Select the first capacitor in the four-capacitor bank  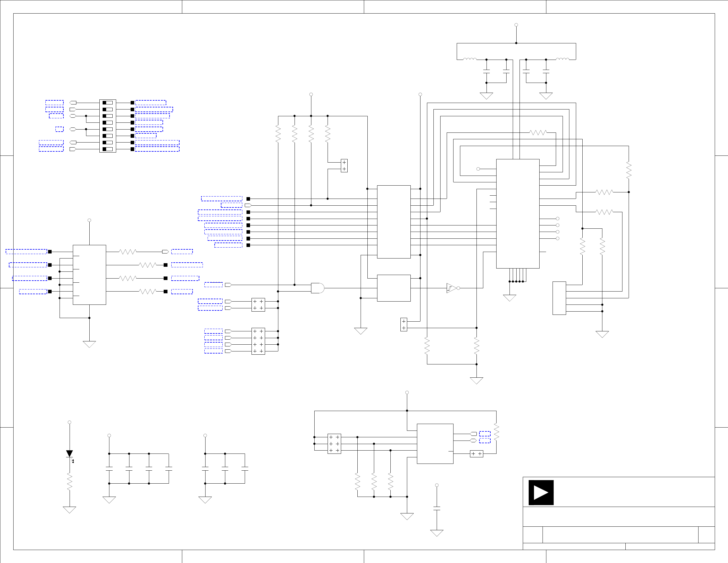coord(109,469)
